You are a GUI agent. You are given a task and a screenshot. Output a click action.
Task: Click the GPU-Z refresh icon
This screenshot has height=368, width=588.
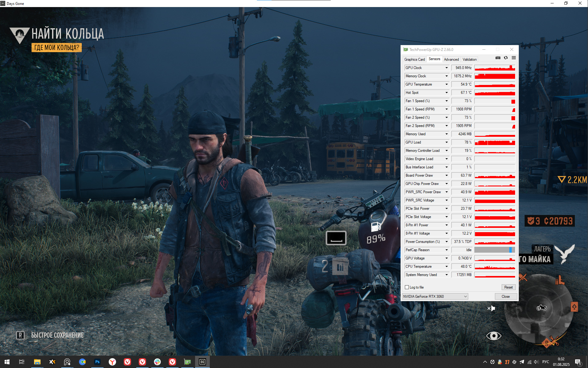pyautogui.click(x=506, y=58)
